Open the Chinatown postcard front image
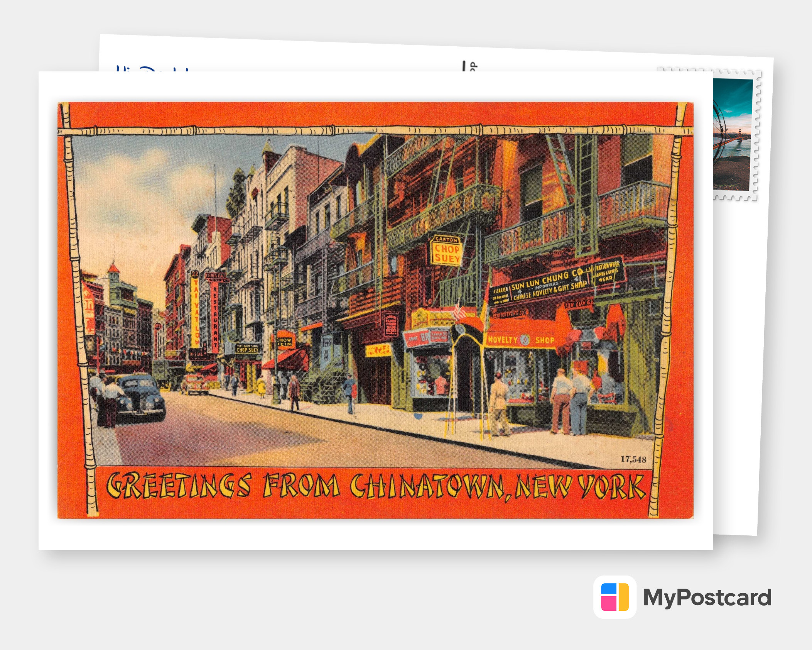 click(x=375, y=310)
